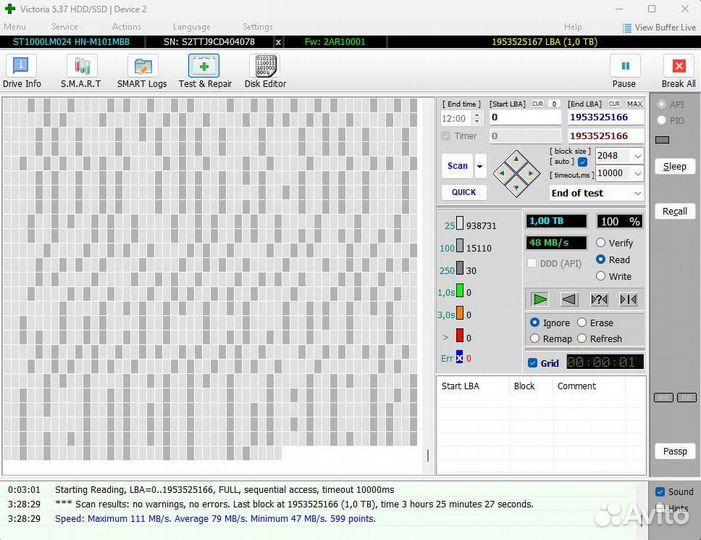Select the Remap option

click(x=535, y=339)
